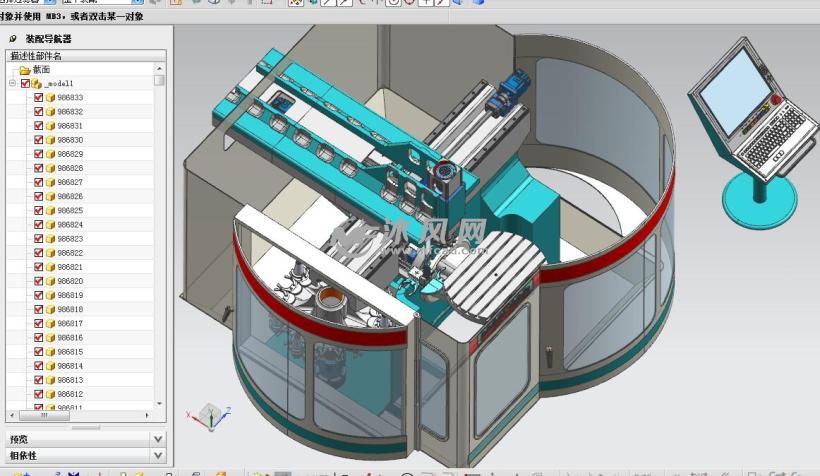This screenshot has height=476, width=820.
Task: Toggle the checkbox for part 986830
Action: pos(39,140)
